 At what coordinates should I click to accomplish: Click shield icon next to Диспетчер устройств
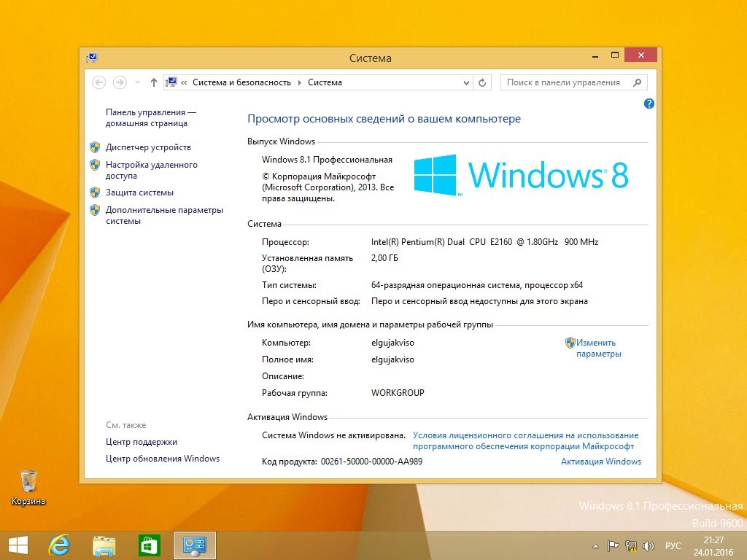point(95,147)
